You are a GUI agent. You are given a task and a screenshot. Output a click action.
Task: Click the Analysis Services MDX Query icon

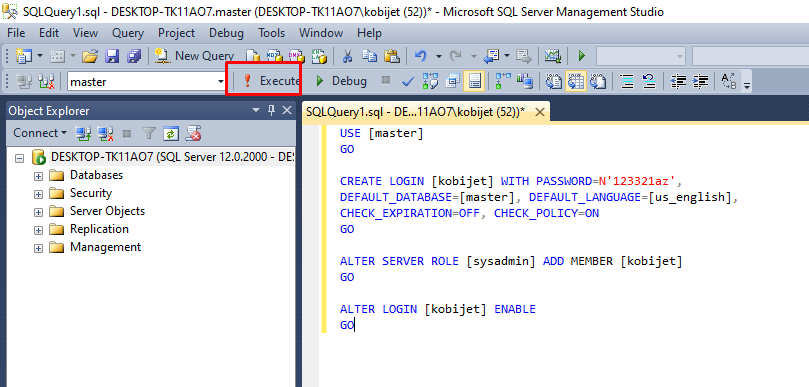click(x=274, y=56)
